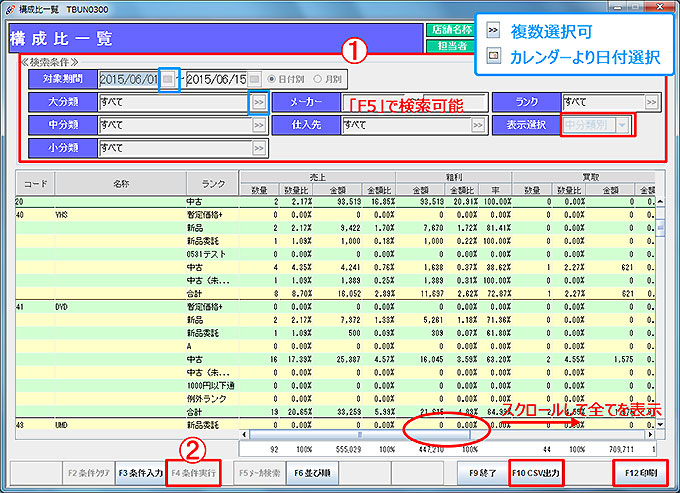Open sort order with F6 並び順
The image size is (680, 493).
pyautogui.click(x=312, y=473)
